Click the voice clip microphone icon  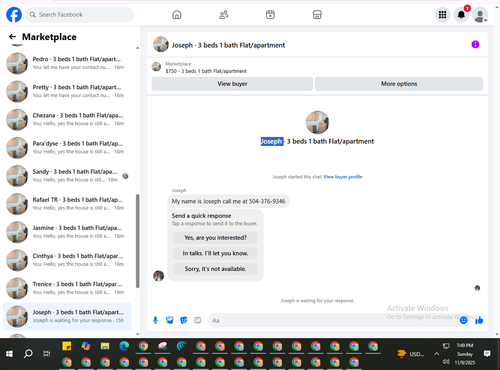point(155,320)
